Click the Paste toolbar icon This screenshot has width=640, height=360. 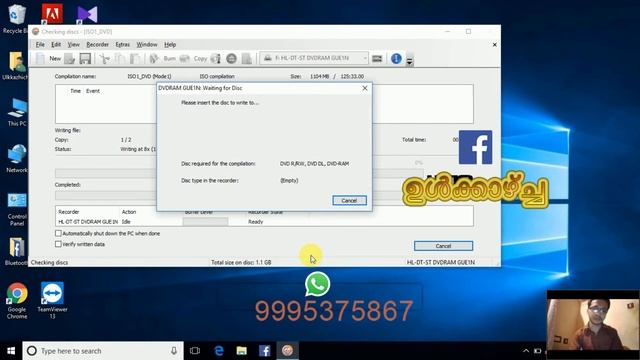click(x=135, y=59)
